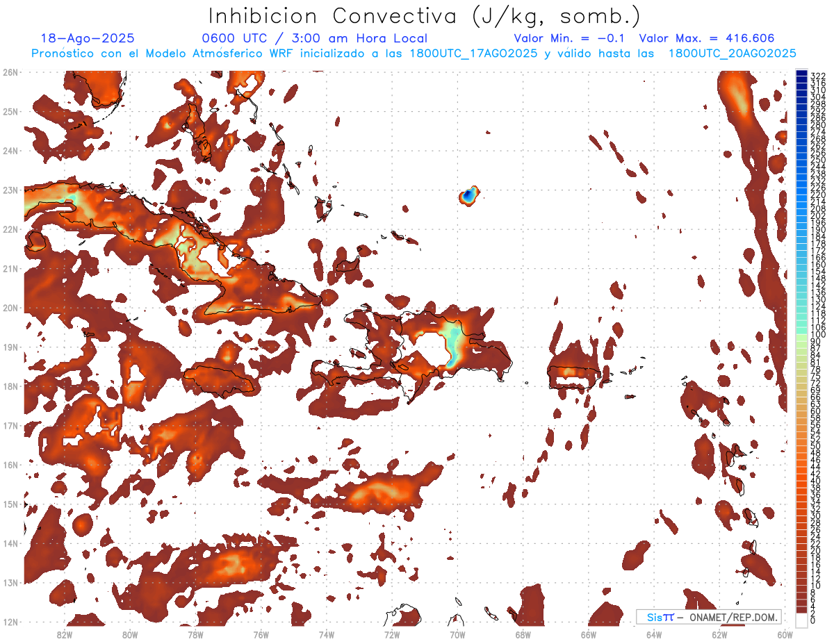Viewport: 834px width, 644px height.
Task: Click the 80W longitude label
Action: tap(130, 634)
